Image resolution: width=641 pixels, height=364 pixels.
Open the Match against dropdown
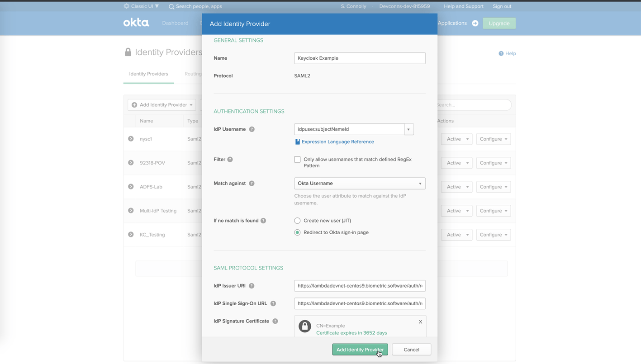pyautogui.click(x=359, y=183)
